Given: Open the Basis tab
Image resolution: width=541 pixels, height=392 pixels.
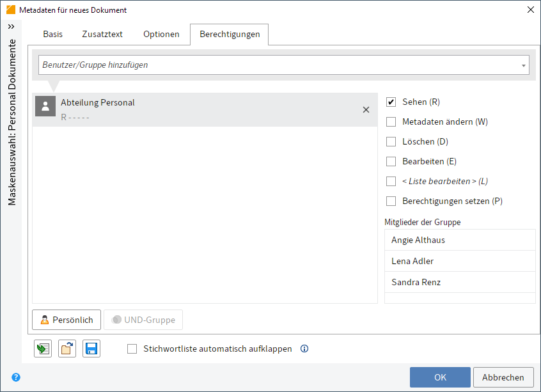Looking at the screenshot, I should pos(53,34).
